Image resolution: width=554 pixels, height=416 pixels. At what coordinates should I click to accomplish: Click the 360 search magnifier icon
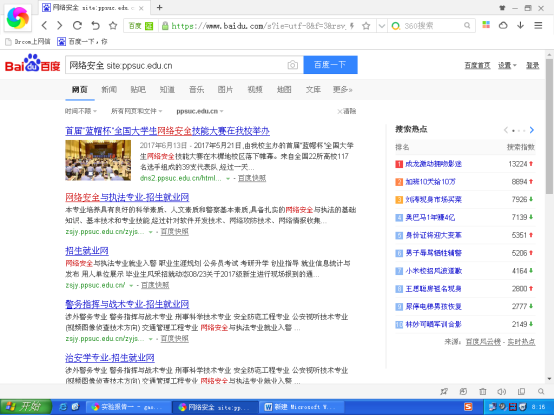[x=467, y=25]
